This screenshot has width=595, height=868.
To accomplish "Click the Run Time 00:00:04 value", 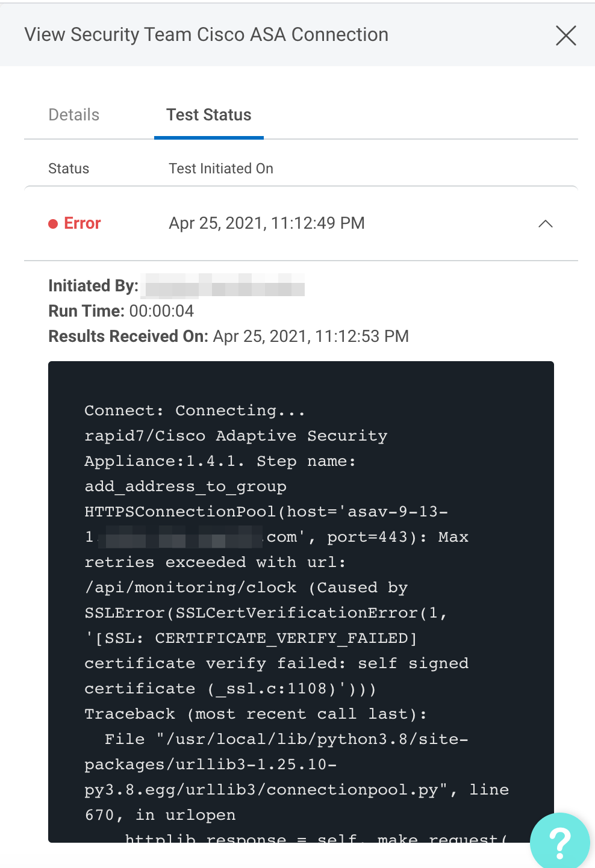I will coord(161,311).
